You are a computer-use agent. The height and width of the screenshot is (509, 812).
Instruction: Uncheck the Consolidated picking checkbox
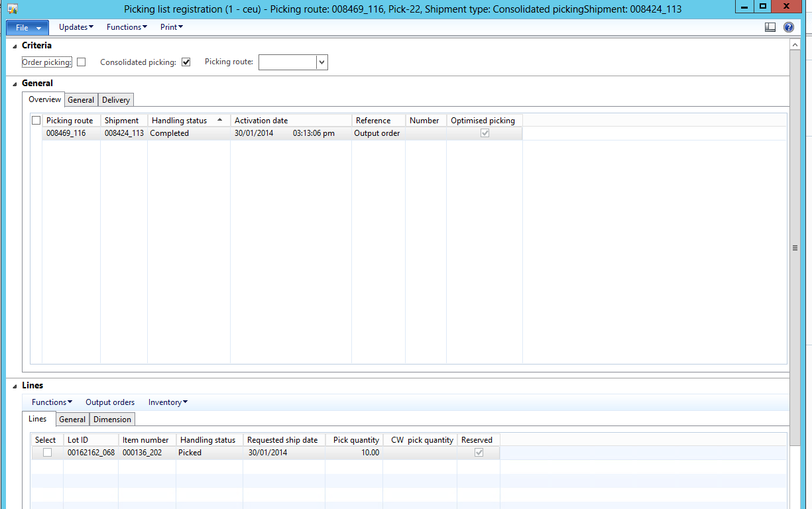(x=186, y=62)
